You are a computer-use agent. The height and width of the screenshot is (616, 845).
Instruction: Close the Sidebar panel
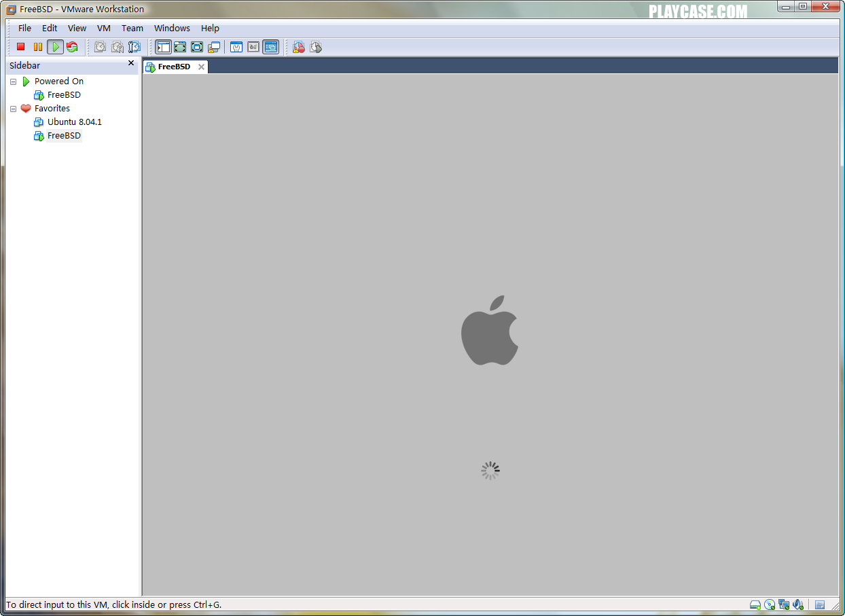pos(131,63)
